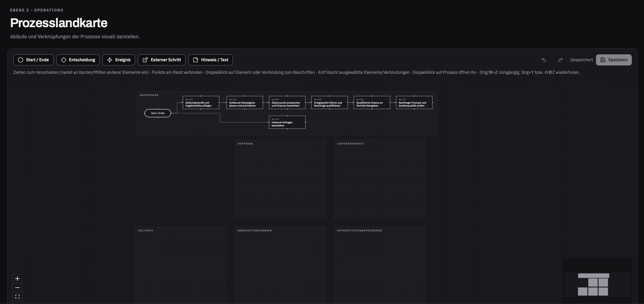Click the Gespeichert status text
Viewport: 644px width, 304px height.
pyautogui.click(x=581, y=60)
